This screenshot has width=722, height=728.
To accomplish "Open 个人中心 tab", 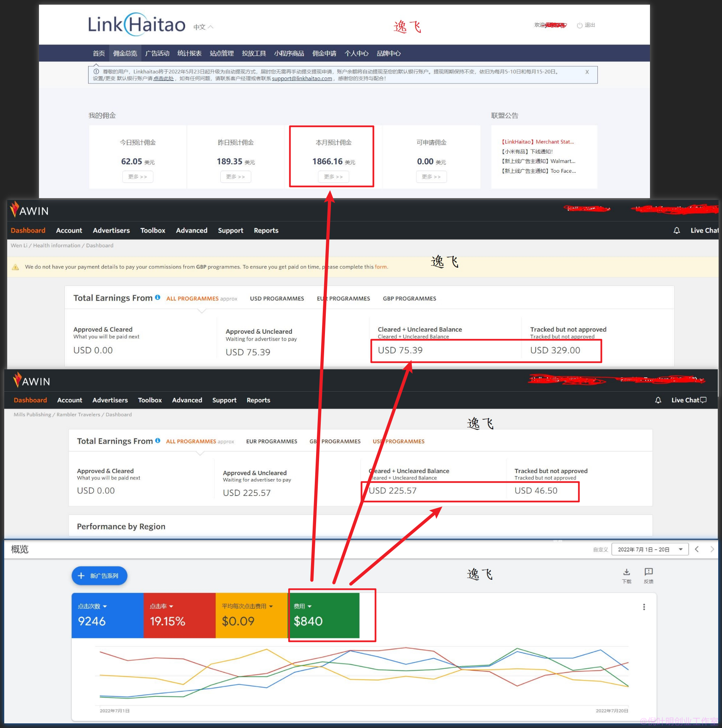I will [356, 53].
